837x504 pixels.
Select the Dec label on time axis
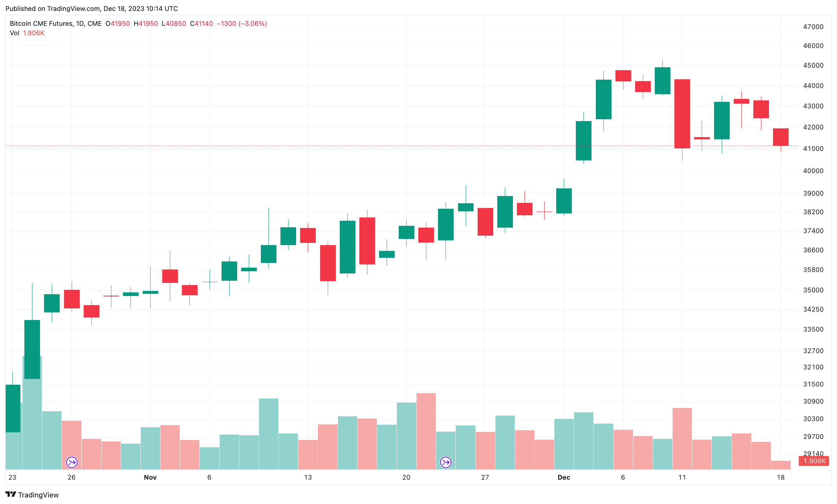(564, 477)
